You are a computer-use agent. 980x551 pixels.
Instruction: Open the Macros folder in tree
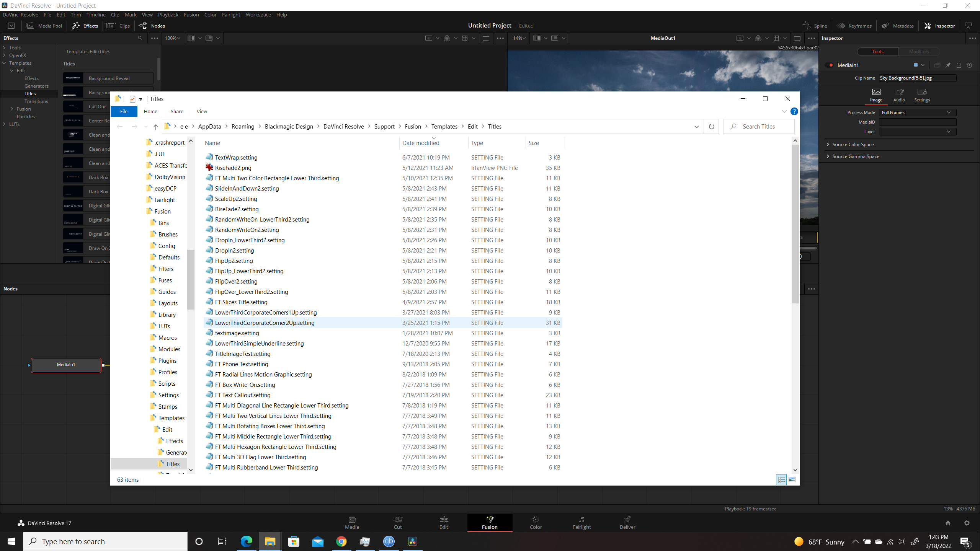tap(167, 337)
